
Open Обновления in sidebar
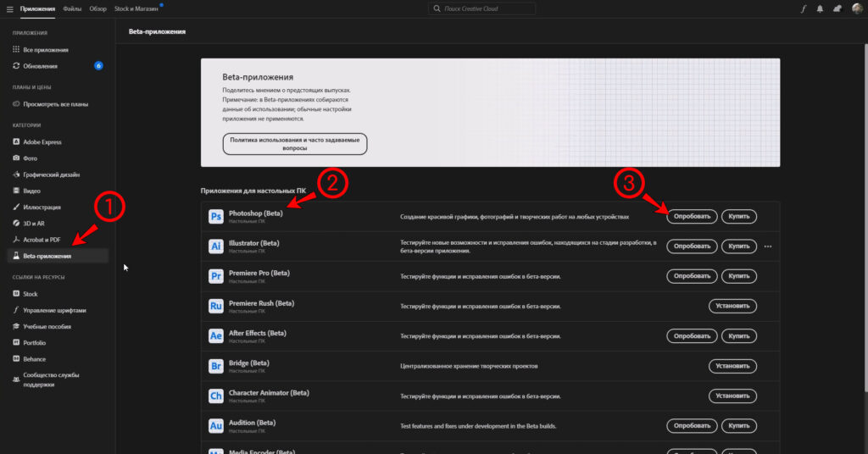coord(58,66)
